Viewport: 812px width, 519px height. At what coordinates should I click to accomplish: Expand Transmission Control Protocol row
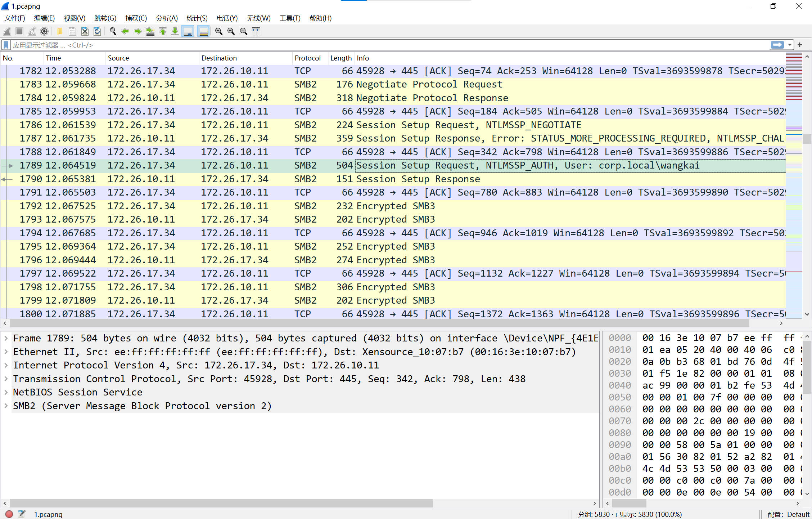pos(6,379)
